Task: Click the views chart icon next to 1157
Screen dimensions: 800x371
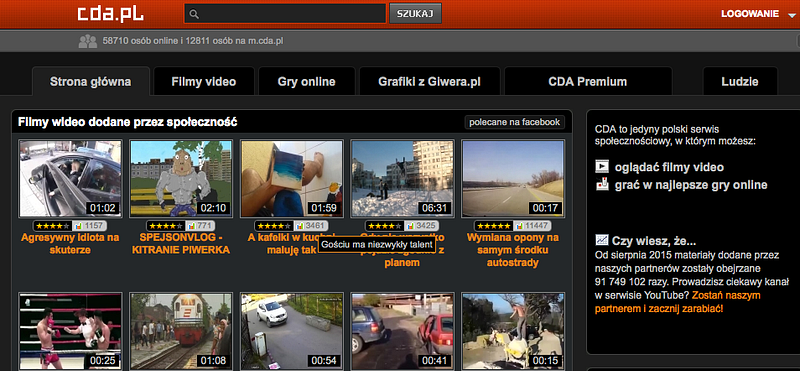Action: (78, 226)
